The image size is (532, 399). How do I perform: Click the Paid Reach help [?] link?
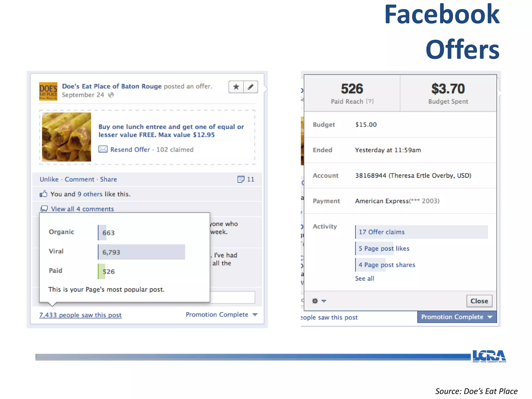[370, 101]
